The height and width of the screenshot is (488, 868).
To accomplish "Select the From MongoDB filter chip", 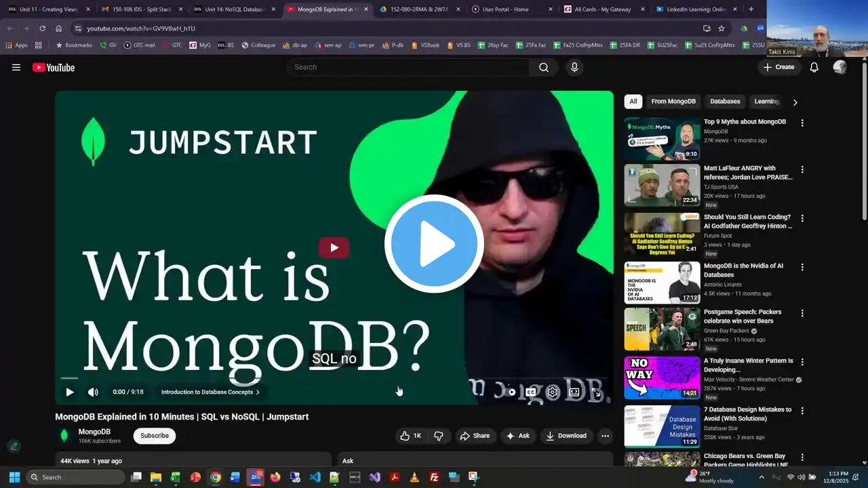I will [x=673, y=102].
